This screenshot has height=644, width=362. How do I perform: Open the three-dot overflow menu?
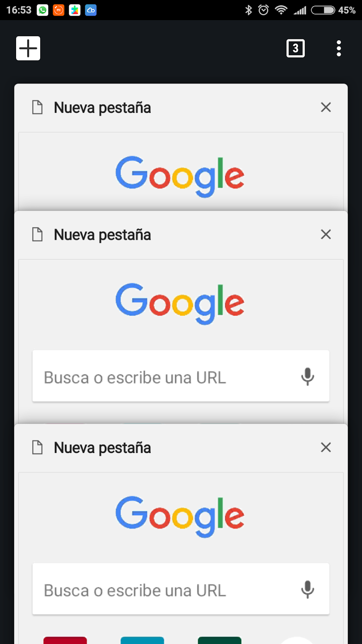pos(339,48)
